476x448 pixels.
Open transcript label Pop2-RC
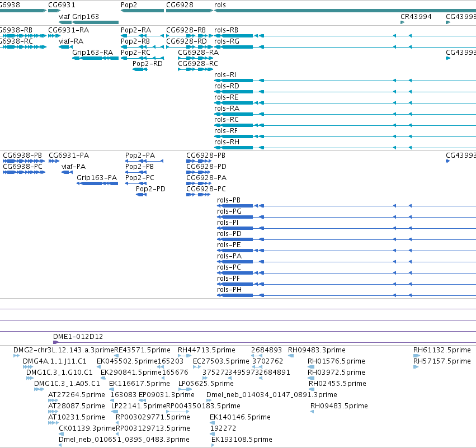point(135,53)
